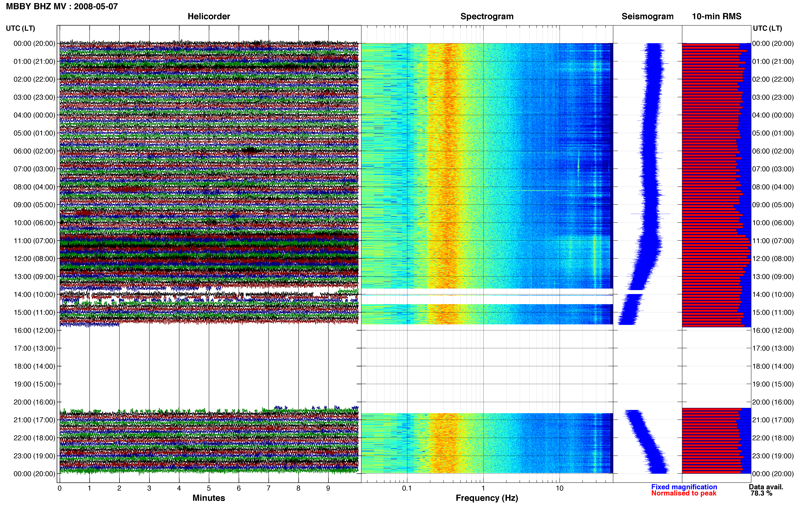Click left time label '01:00 (21:00)'

34,62
